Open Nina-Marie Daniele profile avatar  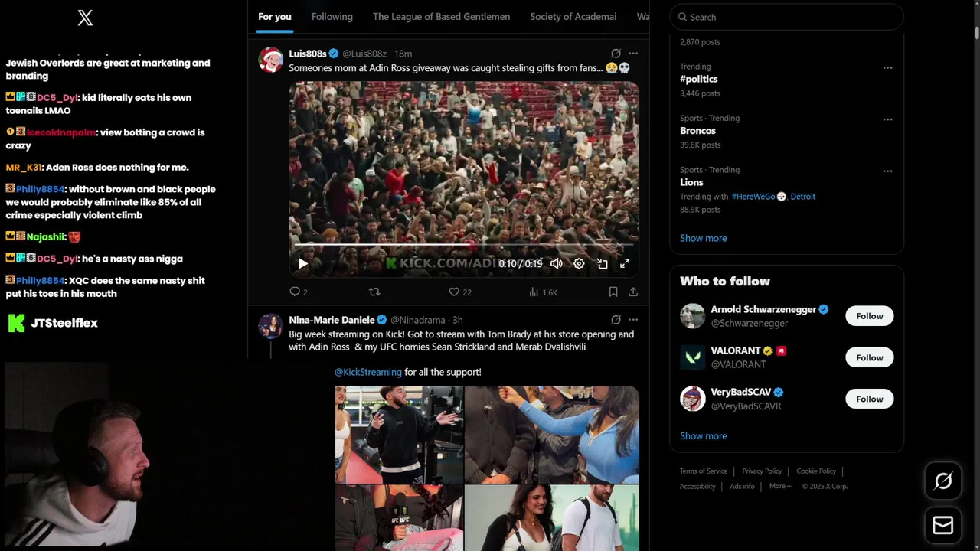pyautogui.click(x=271, y=326)
